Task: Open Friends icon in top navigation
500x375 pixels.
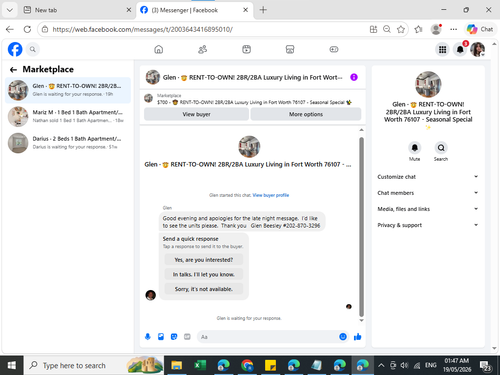Action: (202, 49)
